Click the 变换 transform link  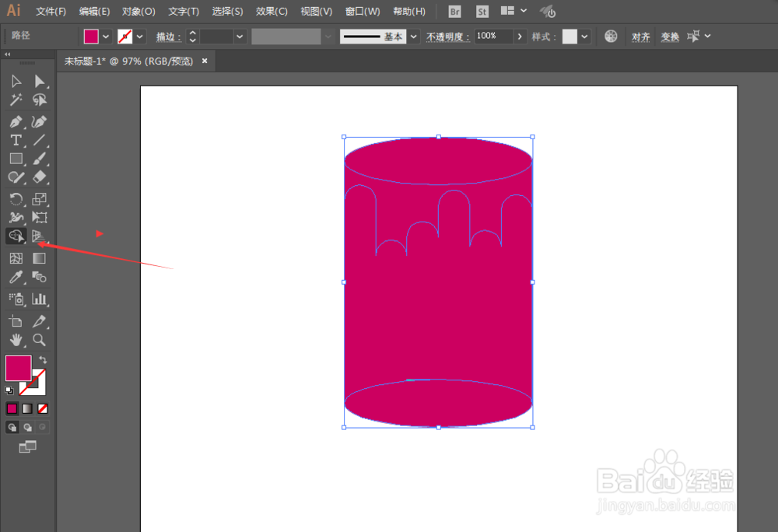click(672, 36)
